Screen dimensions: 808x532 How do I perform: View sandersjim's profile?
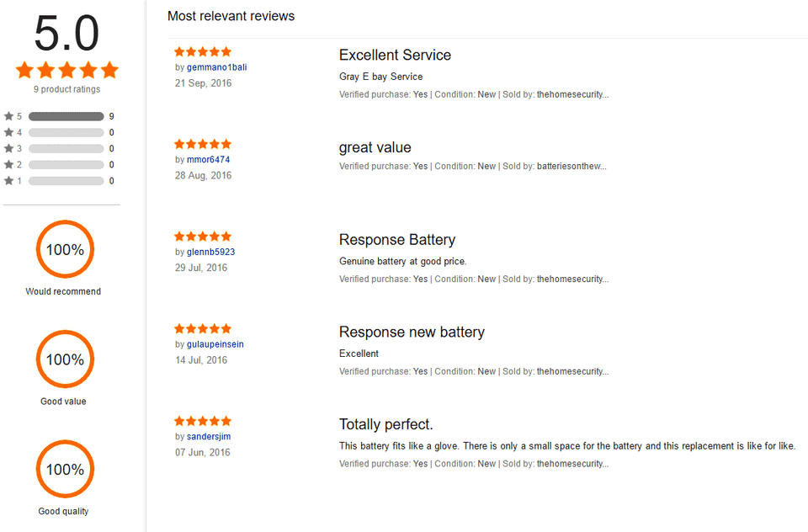(x=209, y=437)
